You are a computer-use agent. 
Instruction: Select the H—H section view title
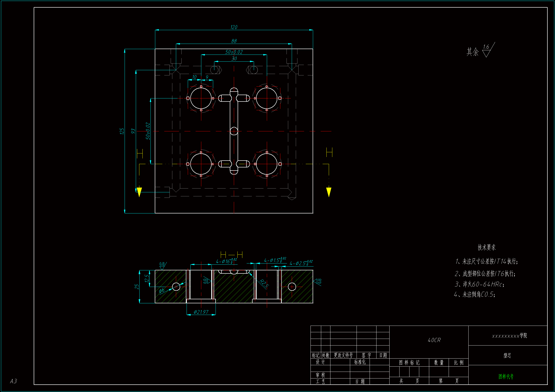pos(231,254)
